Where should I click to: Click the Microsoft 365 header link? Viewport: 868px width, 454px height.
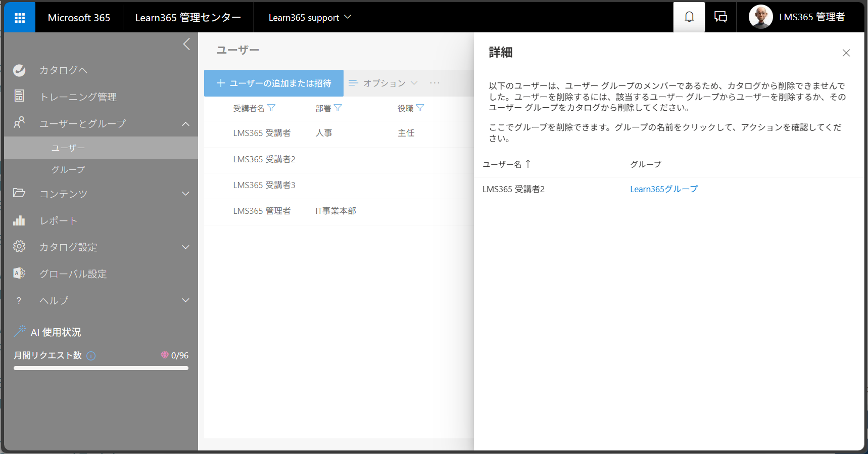[x=79, y=18]
